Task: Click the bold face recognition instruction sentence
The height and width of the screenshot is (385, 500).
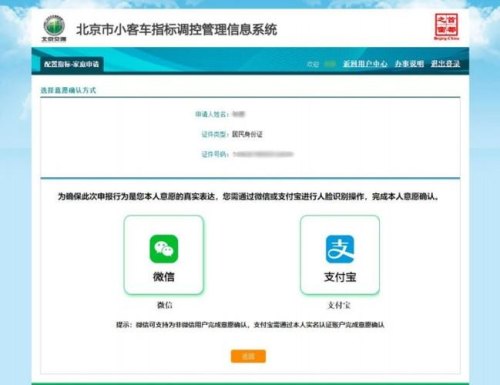Action: (x=249, y=197)
